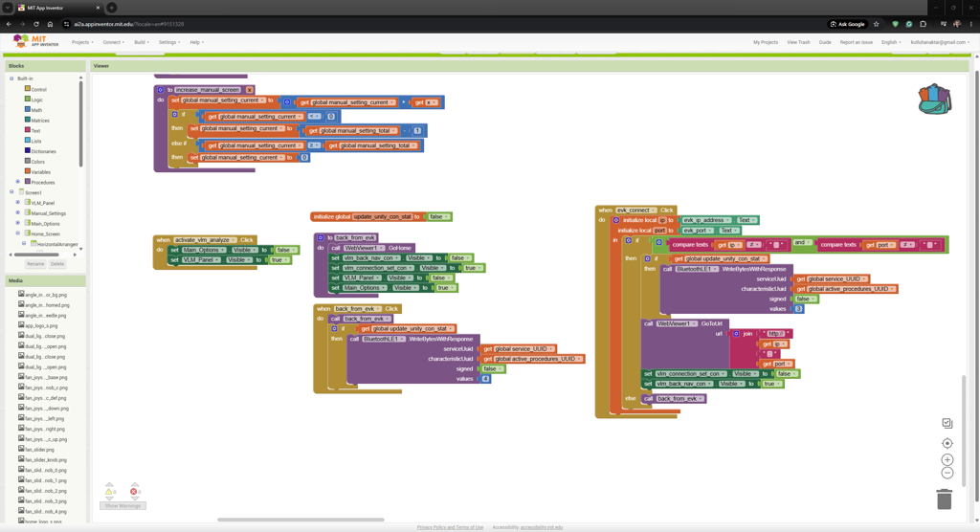
Task: Select the Lists blocks color icon
Action: tap(28, 140)
